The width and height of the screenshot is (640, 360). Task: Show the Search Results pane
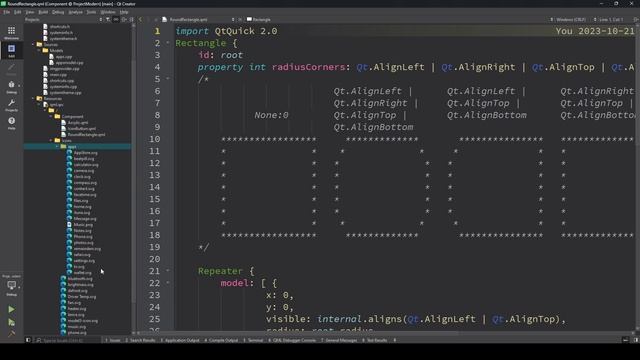pyautogui.click(x=140, y=340)
